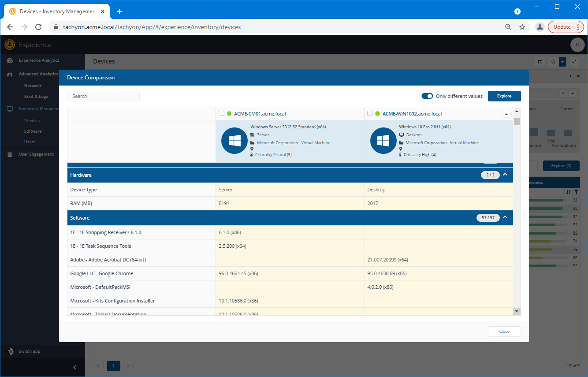Viewport: 588px width, 377px height.
Task: Select Adobe Acrobat DC version 21.007.20099
Action: [x=387, y=260]
